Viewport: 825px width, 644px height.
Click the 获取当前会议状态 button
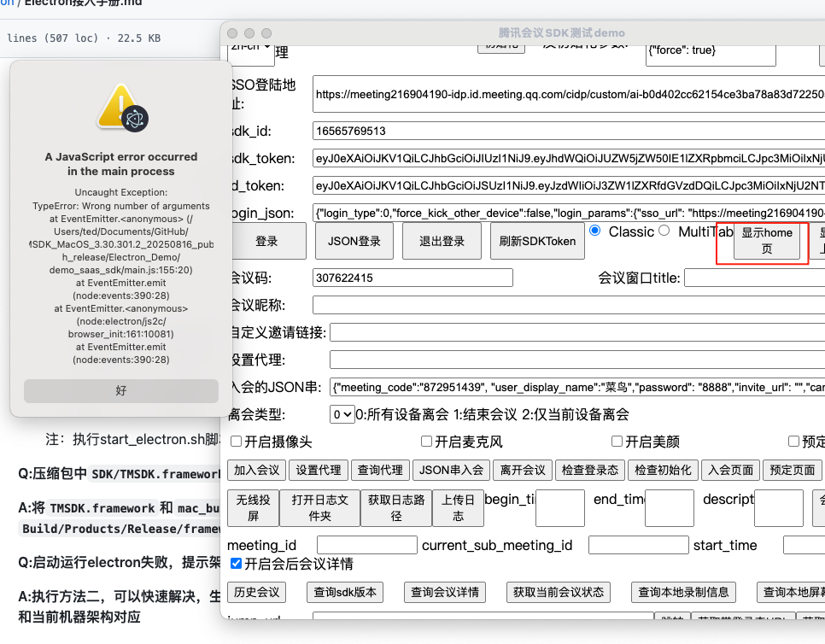click(559, 593)
